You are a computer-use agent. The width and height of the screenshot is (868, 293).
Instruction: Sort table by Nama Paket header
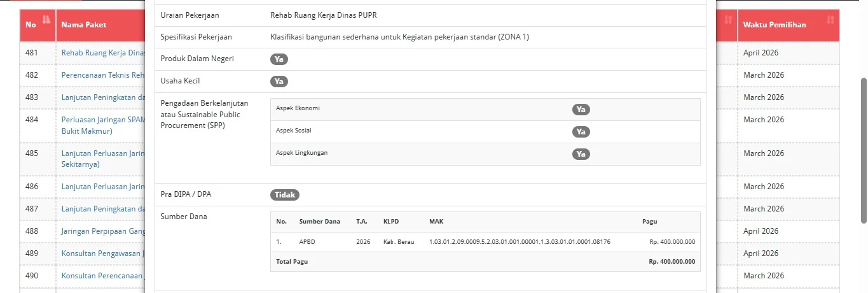tap(84, 25)
